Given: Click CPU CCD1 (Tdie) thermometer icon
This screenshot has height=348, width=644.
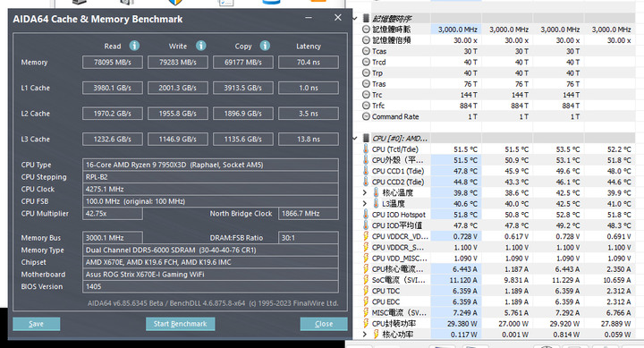Looking at the screenshot, I should click(x=366, y=171).
